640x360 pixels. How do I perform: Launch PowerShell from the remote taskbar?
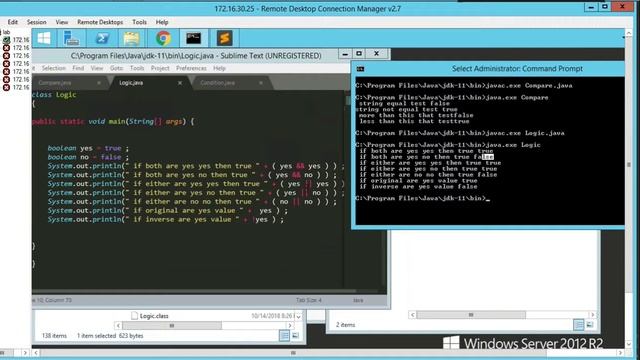pyautogui.click(x=102, y=38)
